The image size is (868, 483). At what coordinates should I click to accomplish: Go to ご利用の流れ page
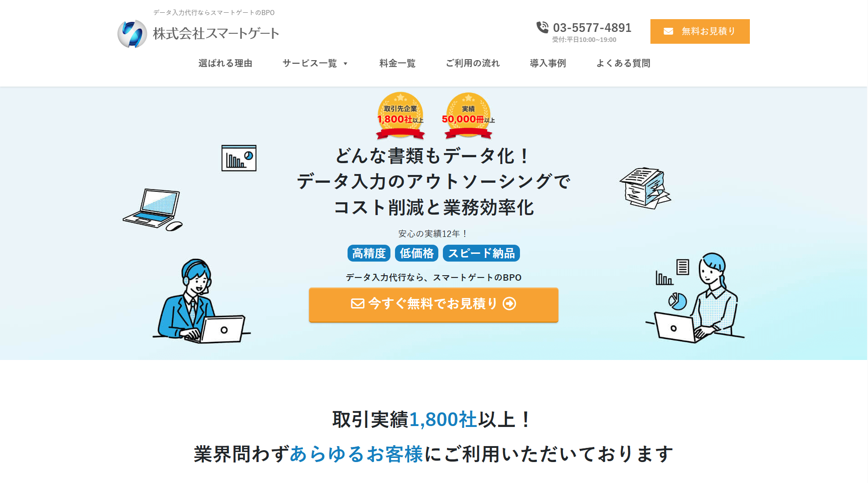click(x=473, y=63)
